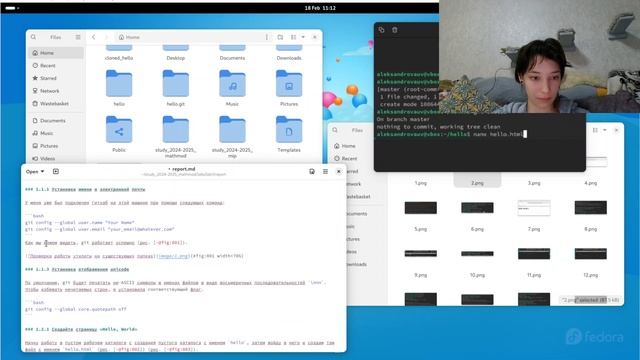Click the new folder icon in the Home Files toolbar
Image resolution: width=640 pixels, height=360 pixels.
280,37
